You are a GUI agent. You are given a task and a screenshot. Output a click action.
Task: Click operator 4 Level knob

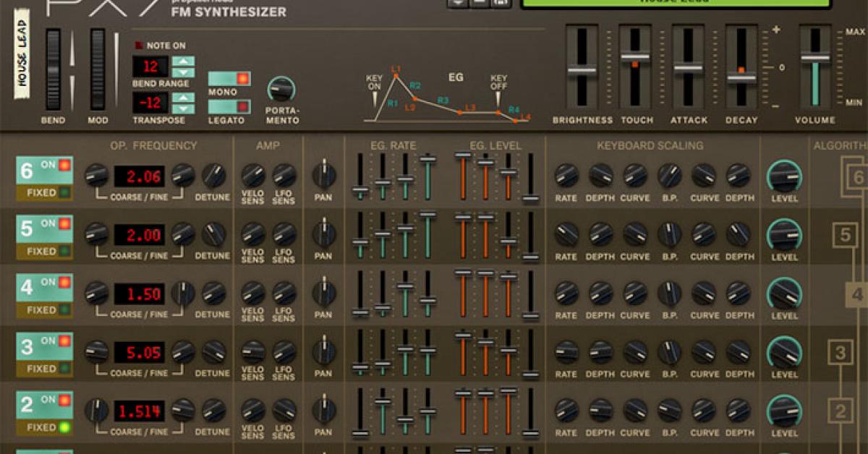pos(784,294)
